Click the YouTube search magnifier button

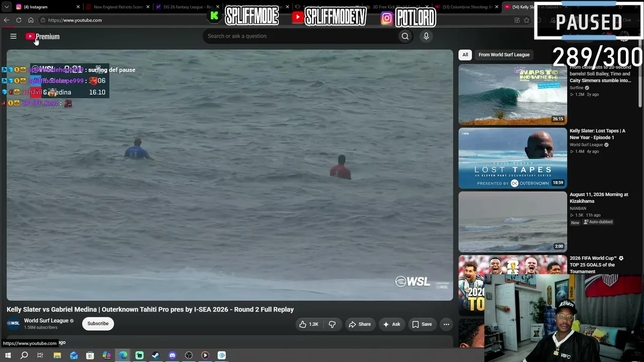point(405,36)
